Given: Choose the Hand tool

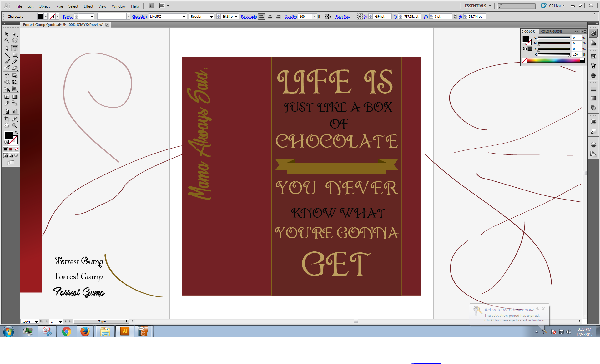Looking at the screenshot, I should (7, 126).
